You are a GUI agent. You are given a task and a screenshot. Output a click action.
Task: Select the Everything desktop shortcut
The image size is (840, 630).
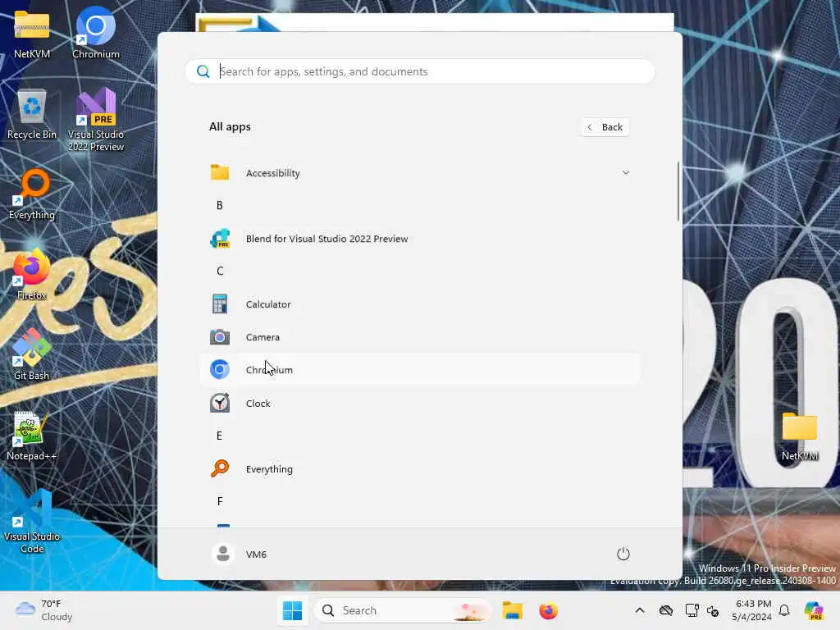tap(32, 194)
